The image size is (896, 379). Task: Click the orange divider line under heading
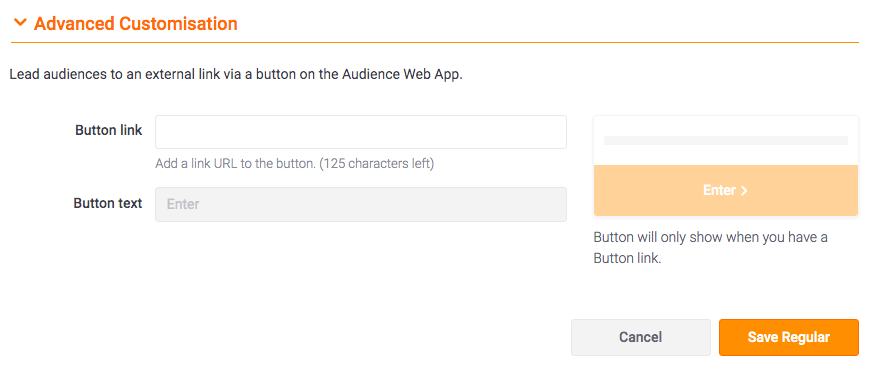435,42
